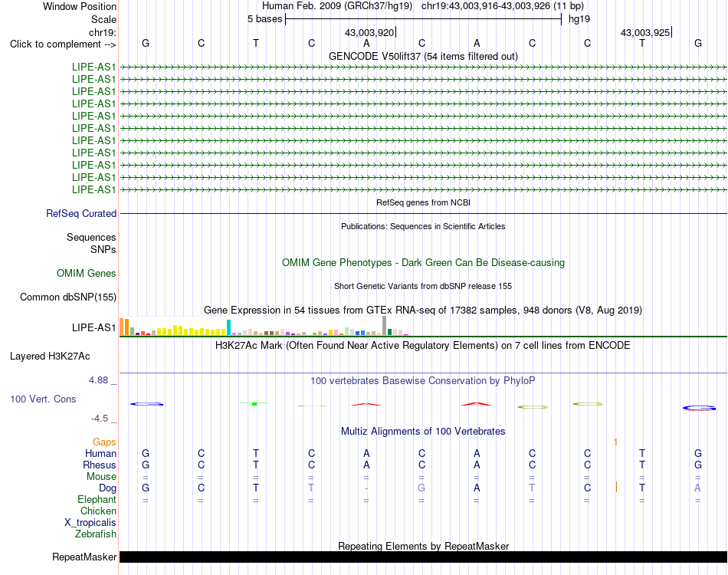Click the tall cyan bar in GTEx chart
The width and height of the screenshot is (728, 575).
[228, 327]
